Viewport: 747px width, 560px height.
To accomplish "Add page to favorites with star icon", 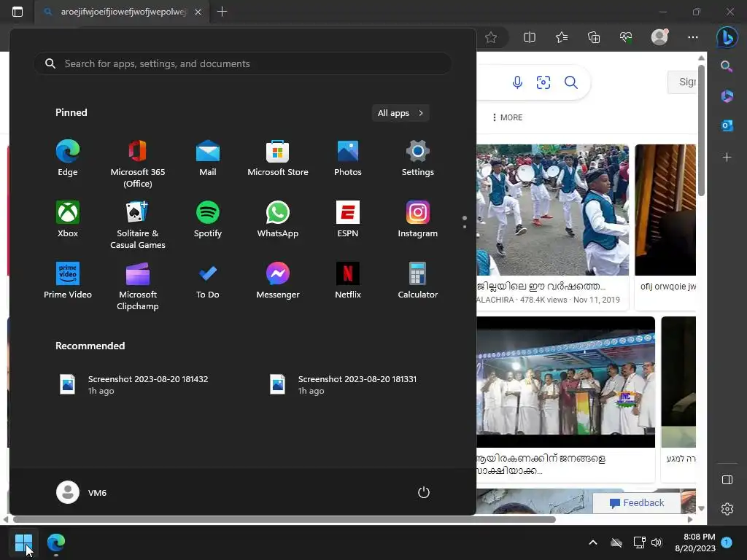I will (491, 38).
